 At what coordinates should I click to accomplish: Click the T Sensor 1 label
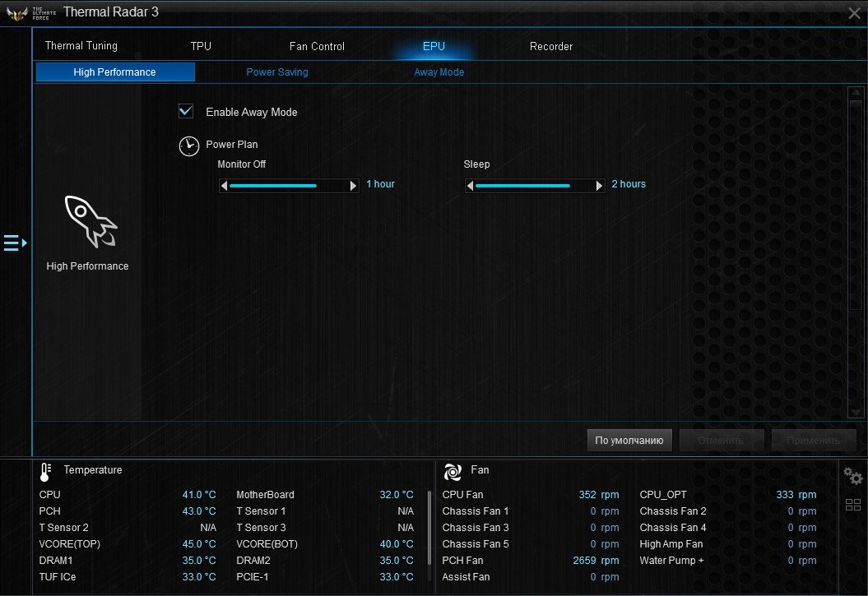(x=261, y=511)
